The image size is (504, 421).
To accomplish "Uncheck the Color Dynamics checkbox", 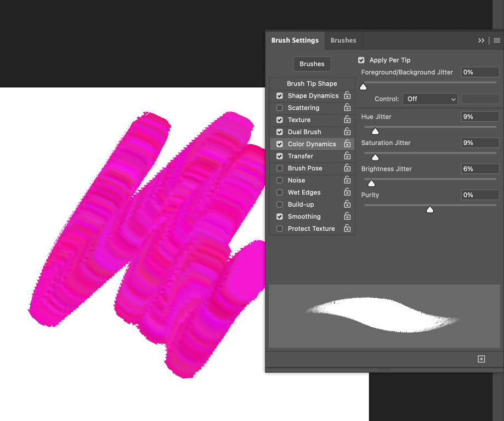I will click(x=280, y=144).
